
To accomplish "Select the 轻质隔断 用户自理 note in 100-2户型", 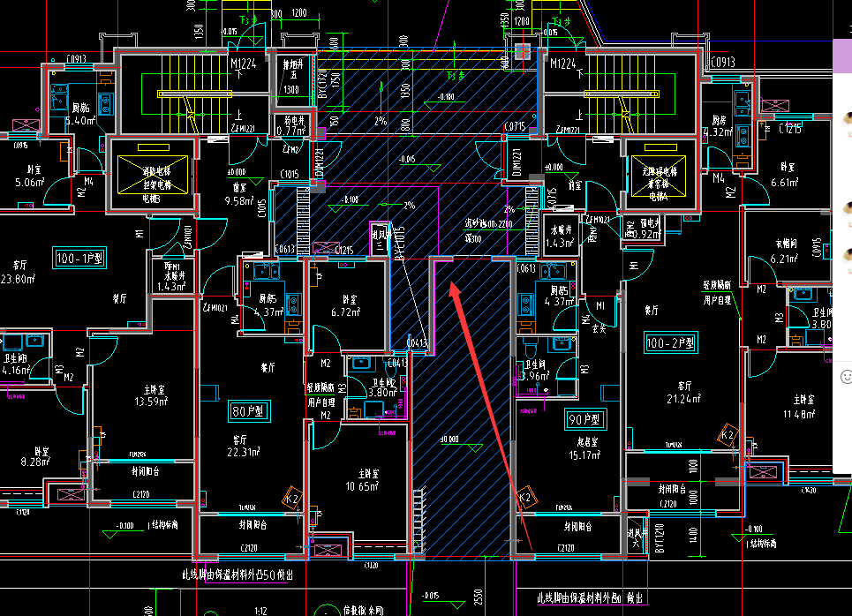I will click(x=717, y=292).
